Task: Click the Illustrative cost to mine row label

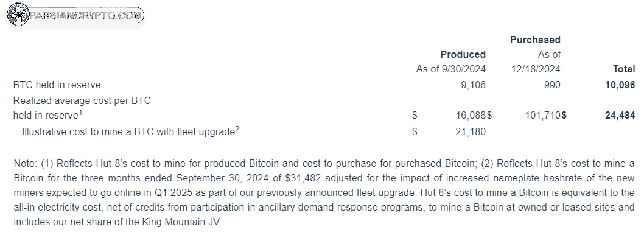Action: [128, 132]
